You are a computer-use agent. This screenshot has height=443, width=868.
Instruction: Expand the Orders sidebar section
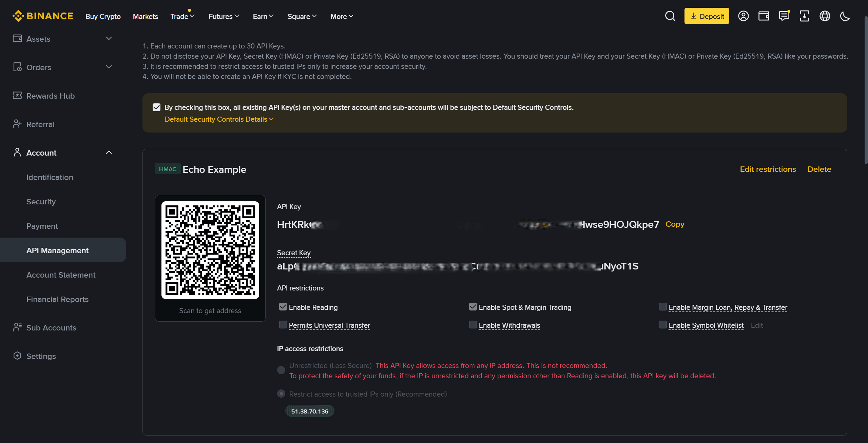coord(109,67)
